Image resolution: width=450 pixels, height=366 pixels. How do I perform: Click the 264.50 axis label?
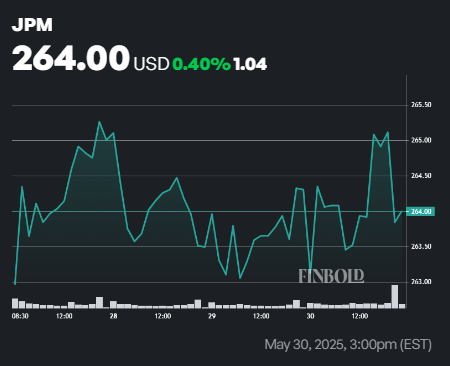(421, 176)
